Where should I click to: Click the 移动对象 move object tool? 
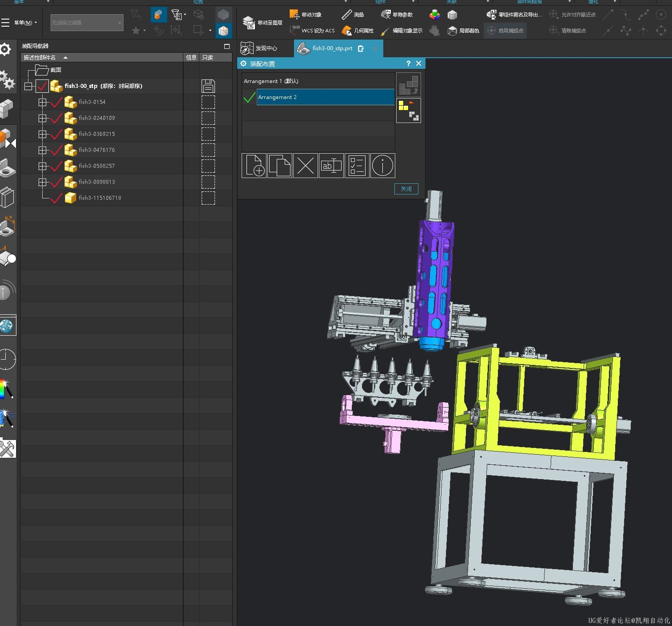tap(306, 15)
